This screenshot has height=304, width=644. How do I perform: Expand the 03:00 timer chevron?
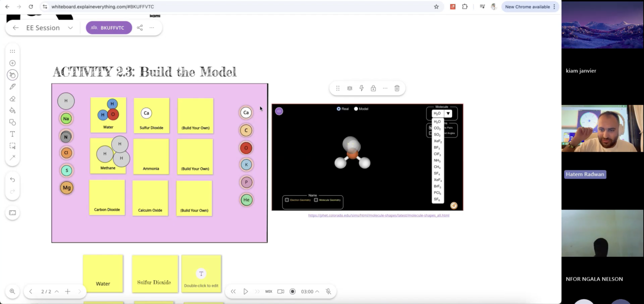[317, 291]
